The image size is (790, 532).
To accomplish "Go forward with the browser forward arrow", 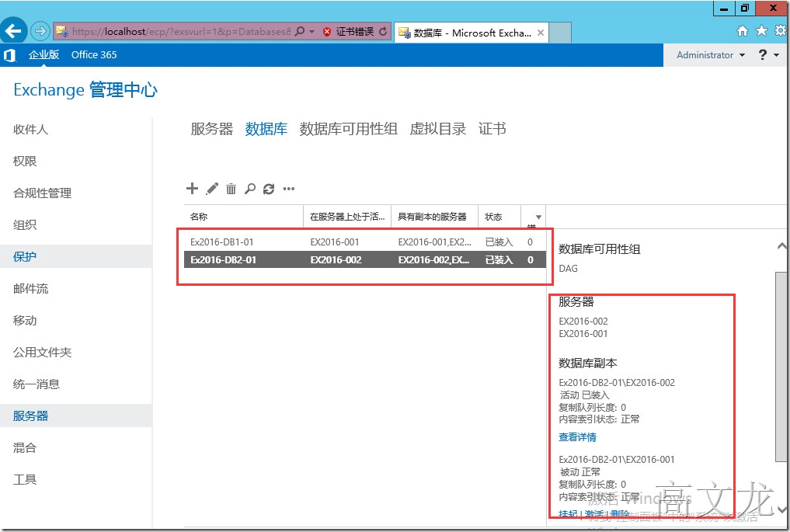I will coord(40,31).
